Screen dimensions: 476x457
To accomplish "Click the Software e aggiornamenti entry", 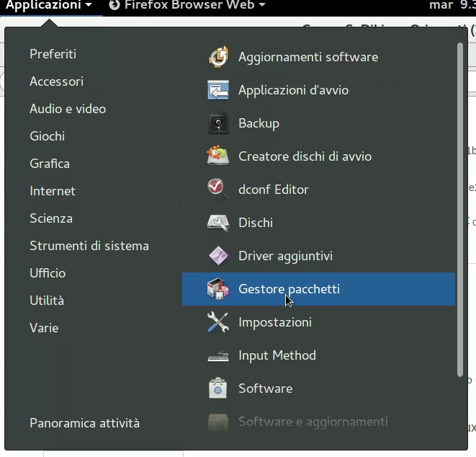I will point(313,422).
